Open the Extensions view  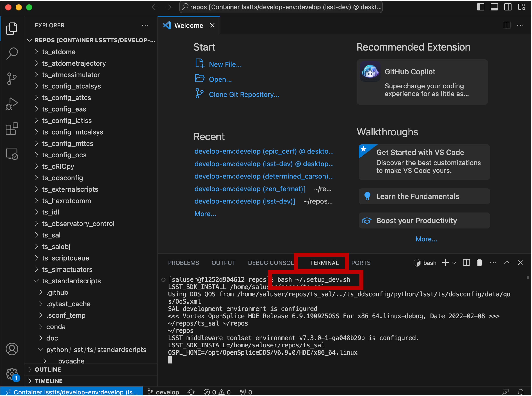pos(12,129)
